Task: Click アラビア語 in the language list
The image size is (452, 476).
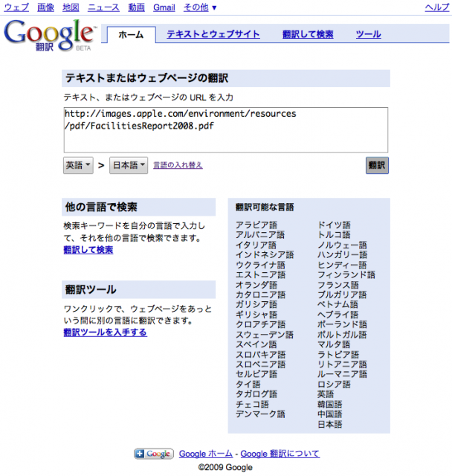Action: tap(256, 225)
